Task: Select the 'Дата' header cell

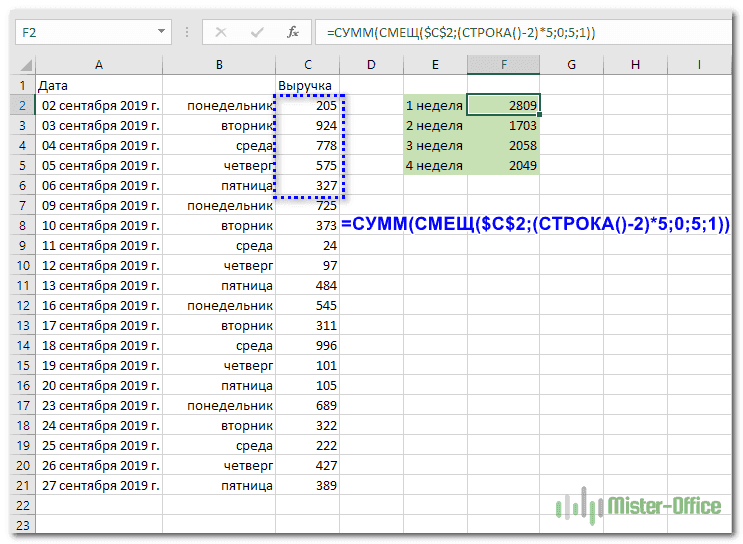Action: point(98,85)
